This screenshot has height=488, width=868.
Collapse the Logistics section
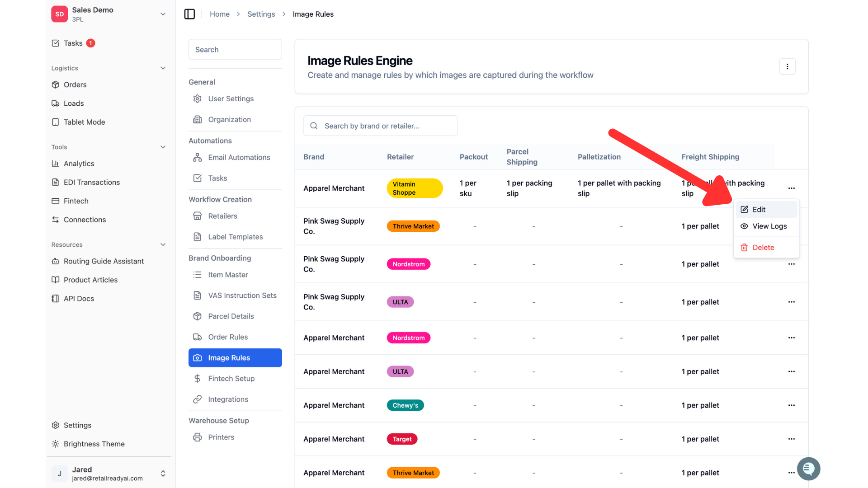click(x=163, y=68)
